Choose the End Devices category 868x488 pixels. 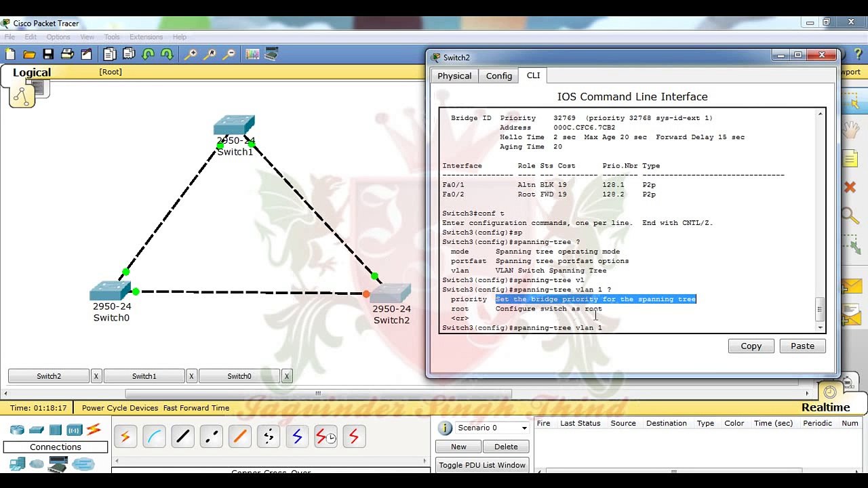[17, 464]
